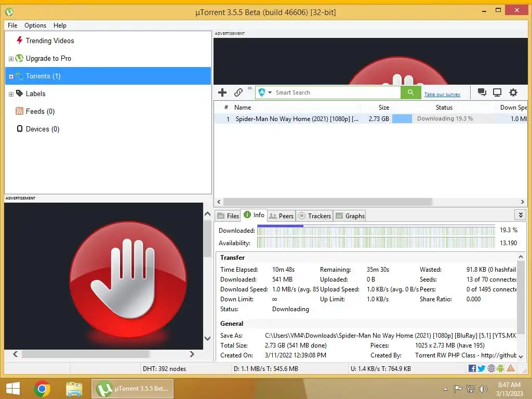Click the remote monitor icon in toolbar
Screen dimensions: 532x399
[x=497, y=92]
